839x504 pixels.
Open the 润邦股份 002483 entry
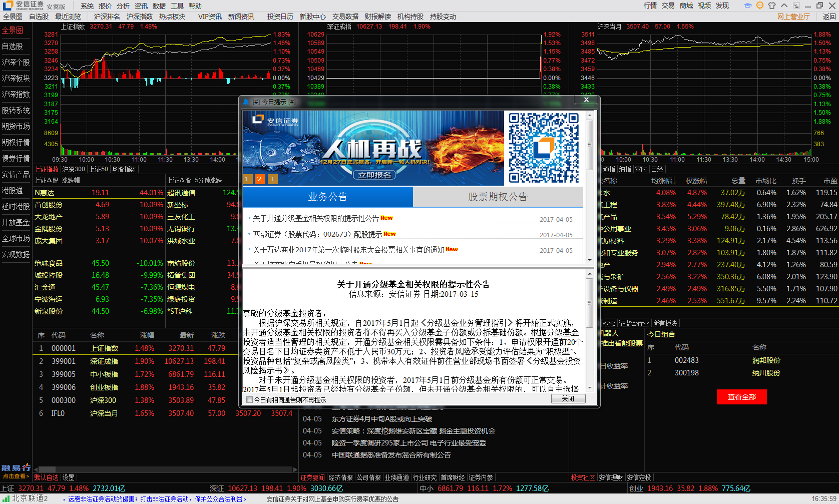coord(741,360)
